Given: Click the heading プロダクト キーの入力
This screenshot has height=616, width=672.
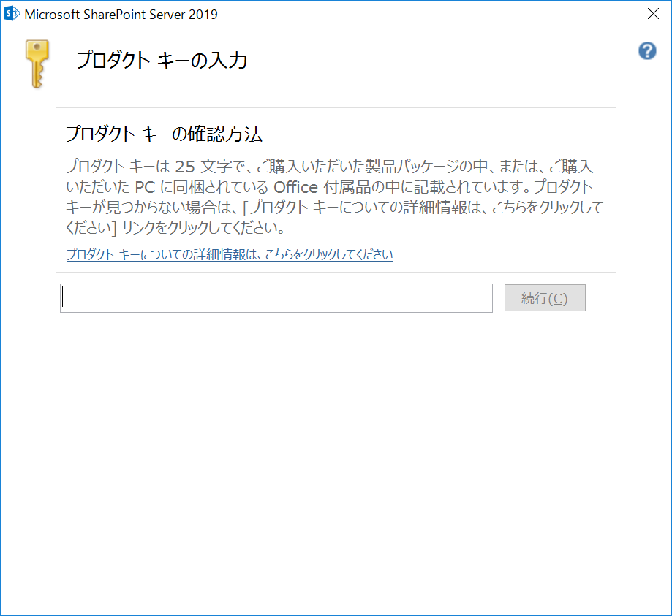Looking at the screenshot, I should tap(162, 61).
